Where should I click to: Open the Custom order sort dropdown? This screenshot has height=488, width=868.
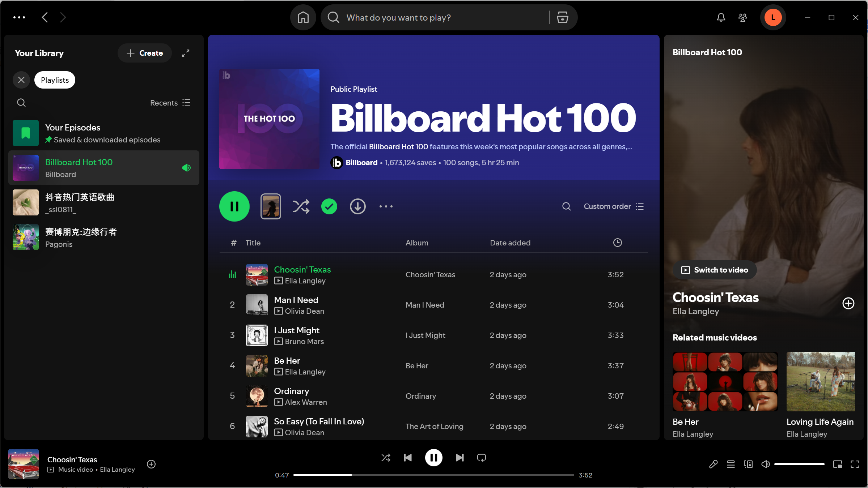[x=614, y=206]
